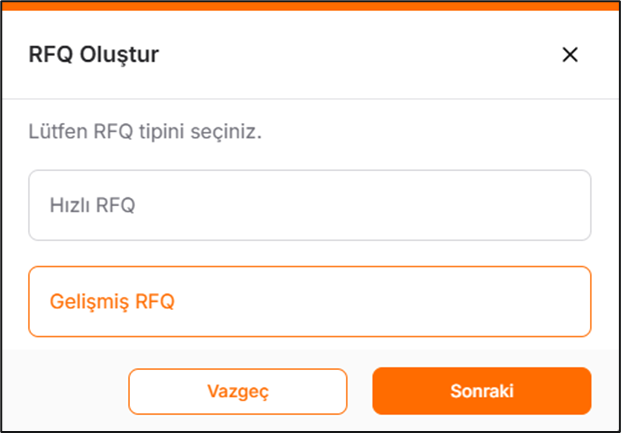Click the solid orange Sonraki button

(x=481, y=391)
